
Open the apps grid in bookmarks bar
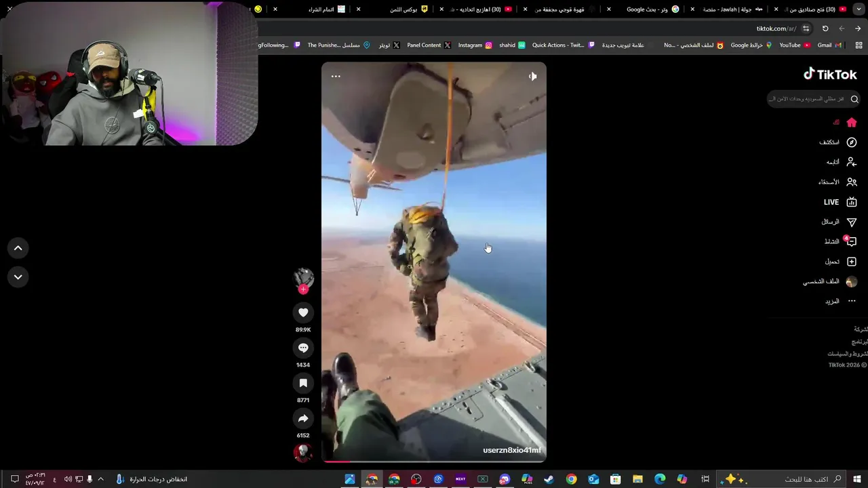[859, 45]
